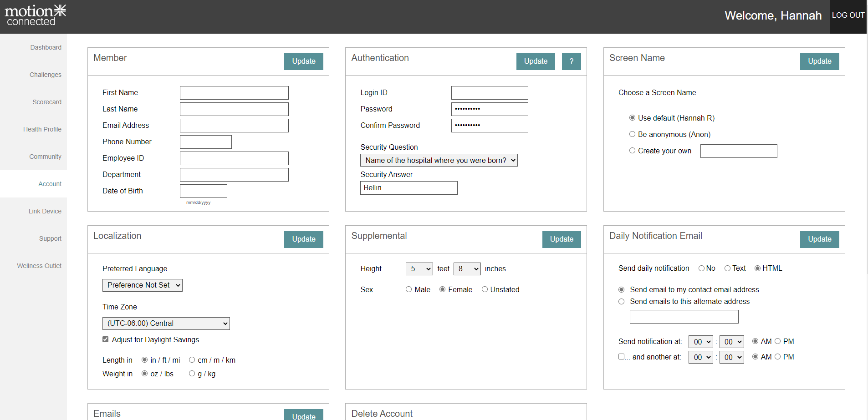Open the Scorecard section
Image resolution: width=868 pixels, height=420 pixels.
[46, 102]
